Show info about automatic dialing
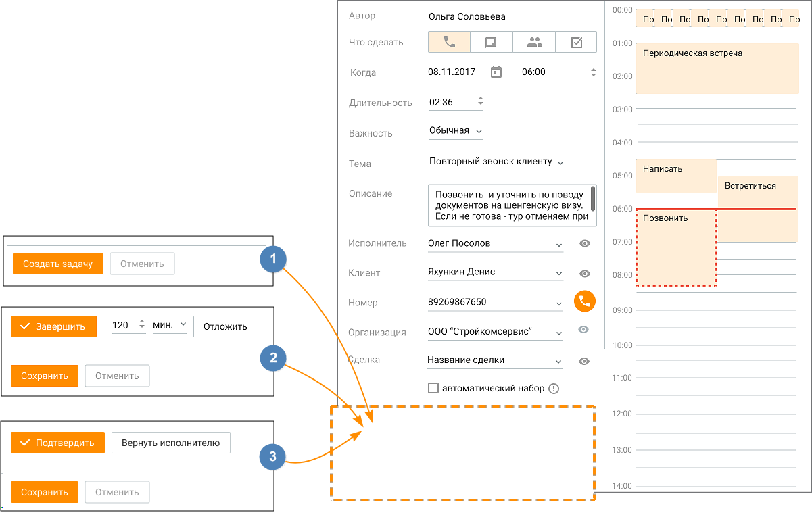The height and width of the screenshot is (515, 812). [x=554, y=389]
